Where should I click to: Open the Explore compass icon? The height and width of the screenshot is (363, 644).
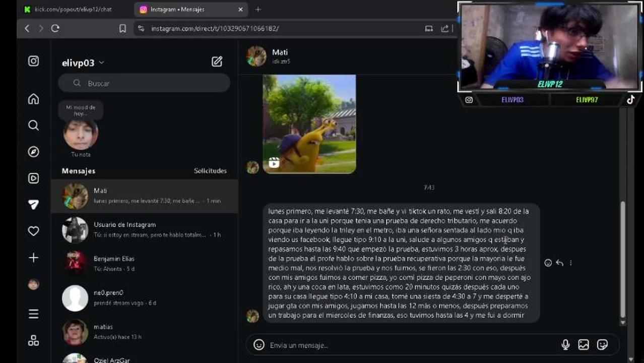(33, 152)
